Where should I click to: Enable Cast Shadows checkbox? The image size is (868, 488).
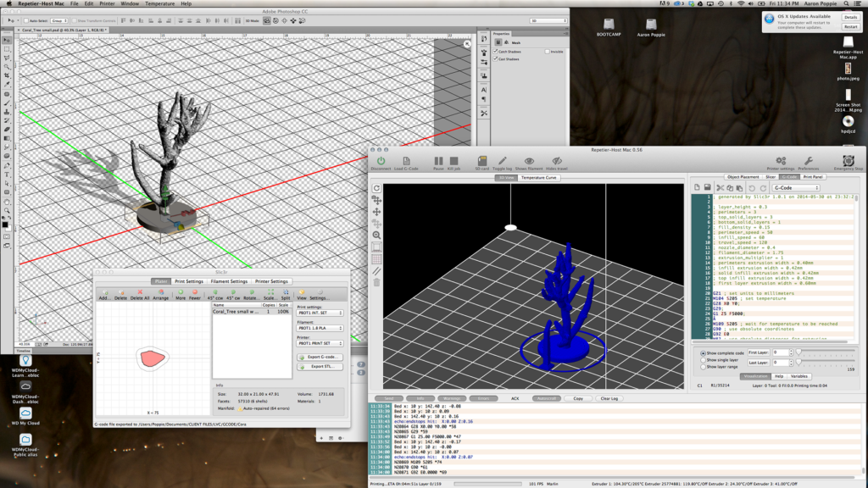pyautogui.click(x=496, y=58)
